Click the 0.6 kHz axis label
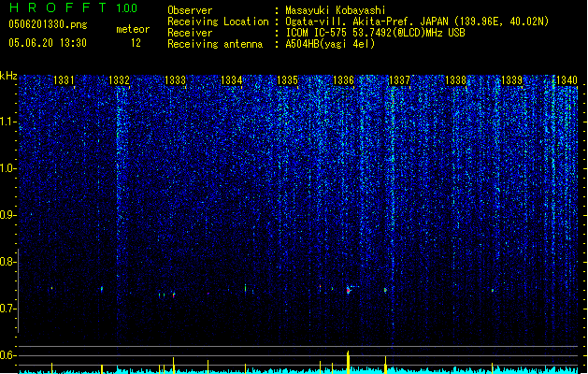Image resolution: width=588 pixels, height=374 pixels. coord(7,355)
